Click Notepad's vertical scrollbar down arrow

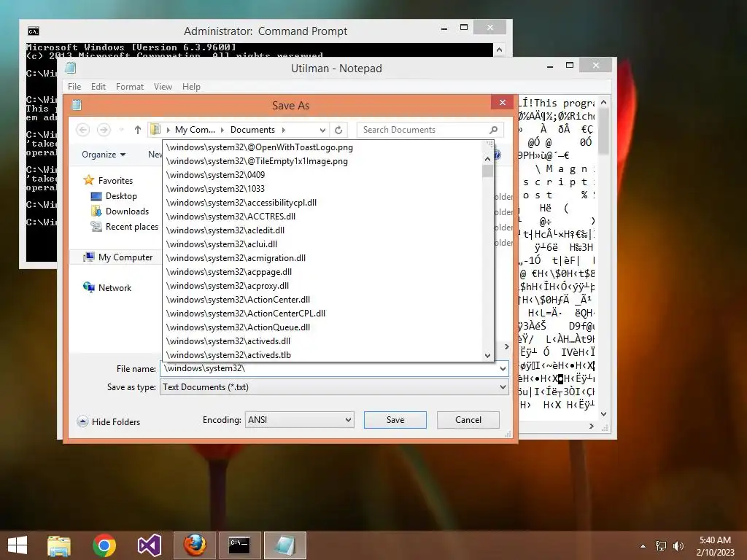pyautogui.click(x=604, y=414)
